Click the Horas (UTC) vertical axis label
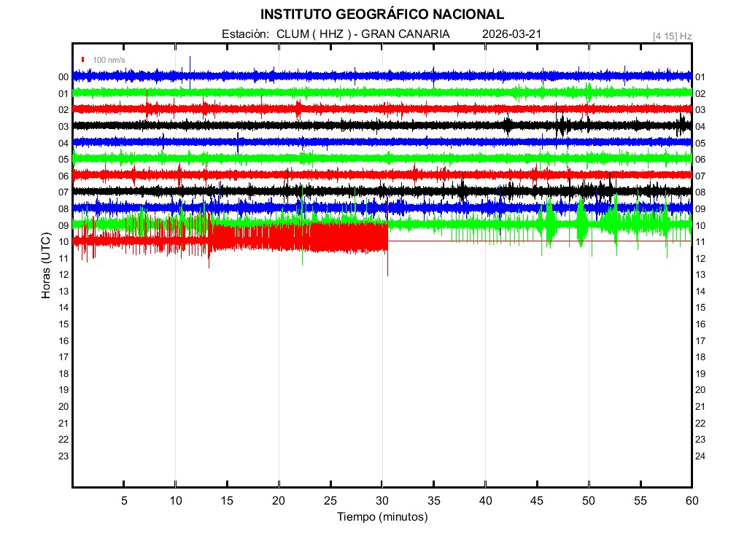The image size is (747, 560). pyautogui.click(x=45, y=266)
